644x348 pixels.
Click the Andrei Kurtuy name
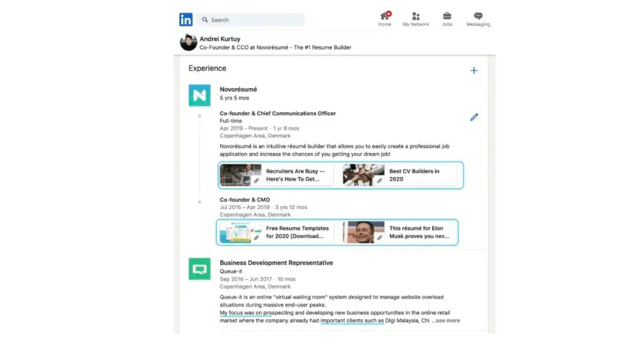click(x=220, y=39)
